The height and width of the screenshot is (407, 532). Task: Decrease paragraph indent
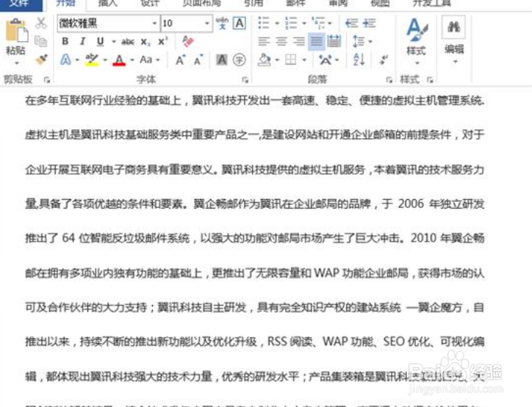(x=352, y=23)
